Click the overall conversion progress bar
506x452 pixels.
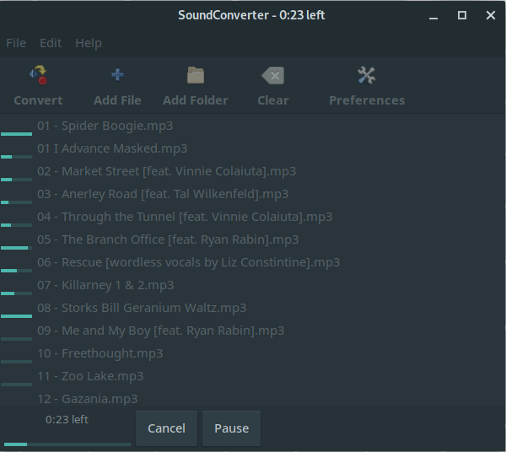(x=67, y=444)
